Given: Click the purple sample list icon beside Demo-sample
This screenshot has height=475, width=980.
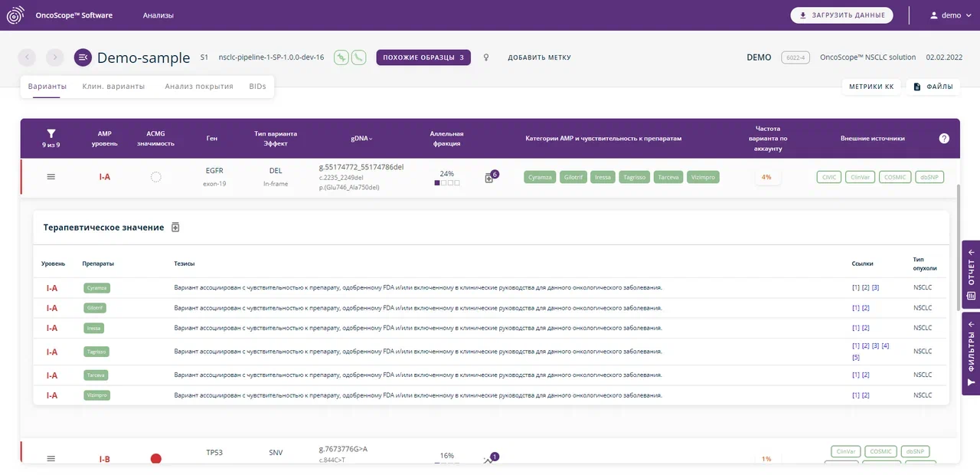Looking at the screenshot, I should [x=83, y=57].
